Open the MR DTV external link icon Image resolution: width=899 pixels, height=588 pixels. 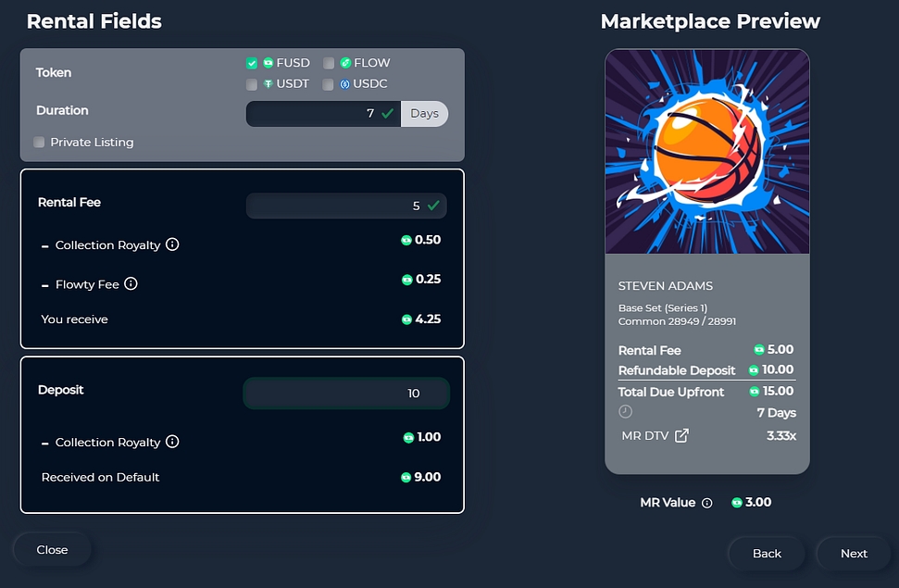click(x=681, y=435)
